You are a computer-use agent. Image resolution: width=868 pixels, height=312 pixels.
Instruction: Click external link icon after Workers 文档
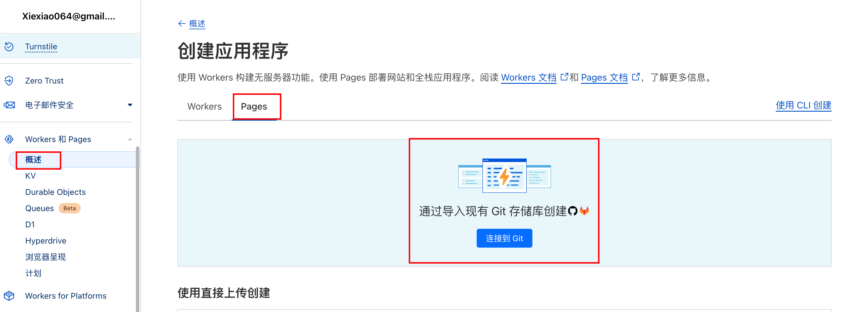tap(564, 77)
